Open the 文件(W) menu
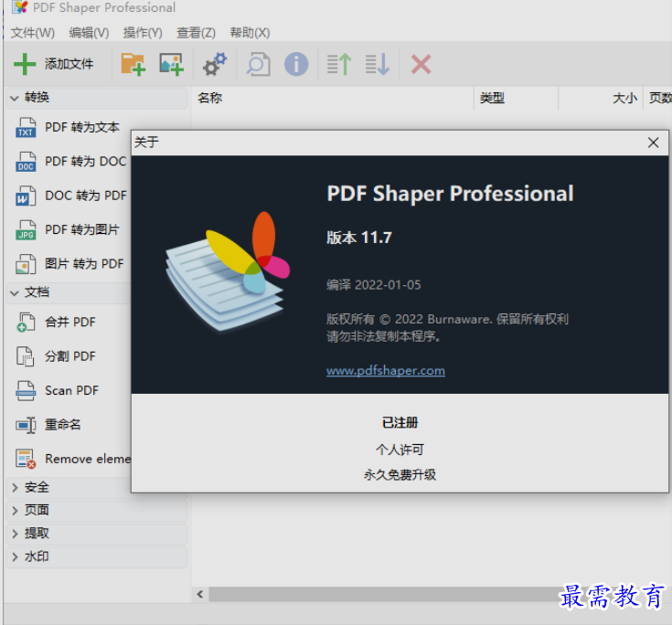This screenshot has width=672, height=625. [33, 33]
